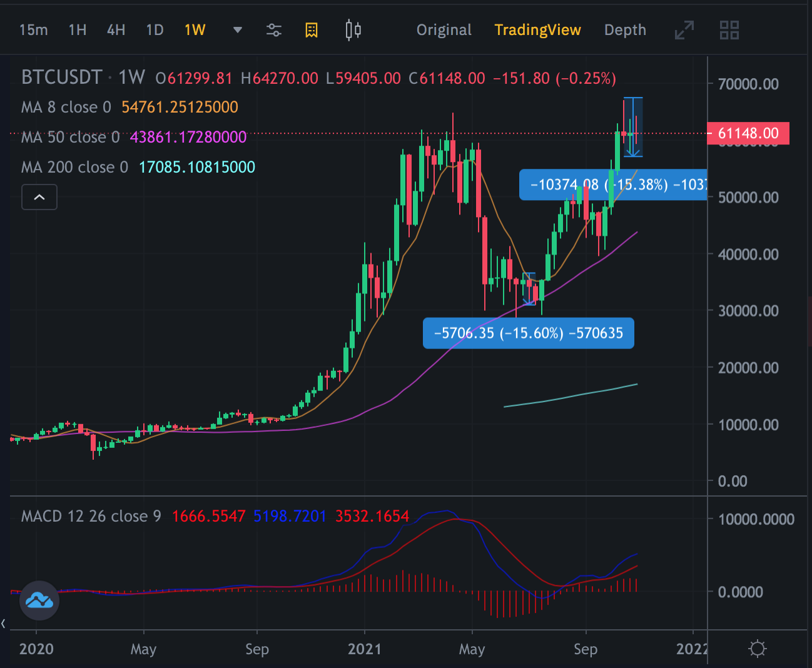The height and width of the screenshot is (668, 812).
Task: Switch to the TradingView chart view
Action: click(537, 30)
